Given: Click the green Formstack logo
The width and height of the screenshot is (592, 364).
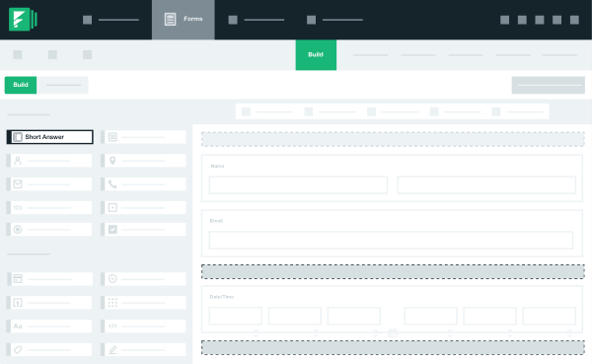Looking at the screenshot, I should point(23,20).
